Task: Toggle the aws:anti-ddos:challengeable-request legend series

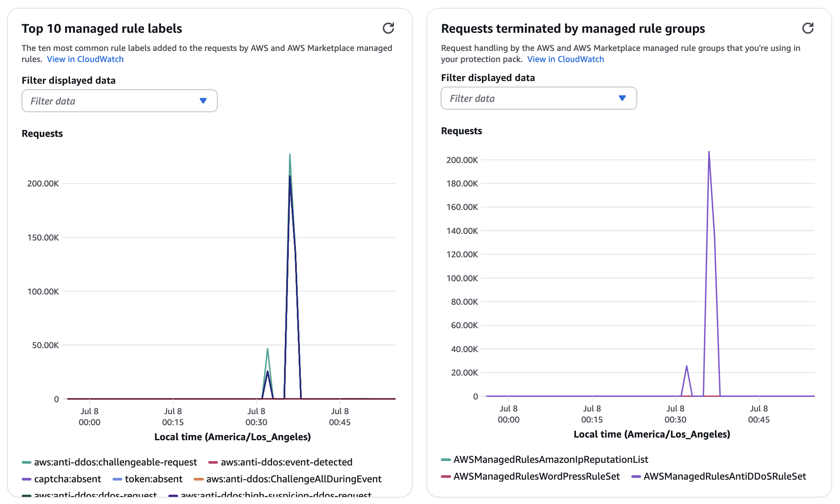Action: 115,462
